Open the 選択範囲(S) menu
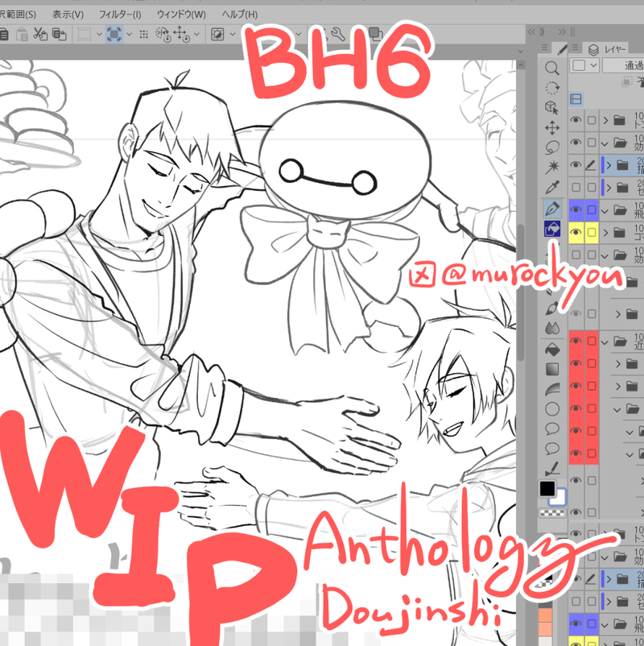Viewport: 644px width, 646px height. [19, 14]
